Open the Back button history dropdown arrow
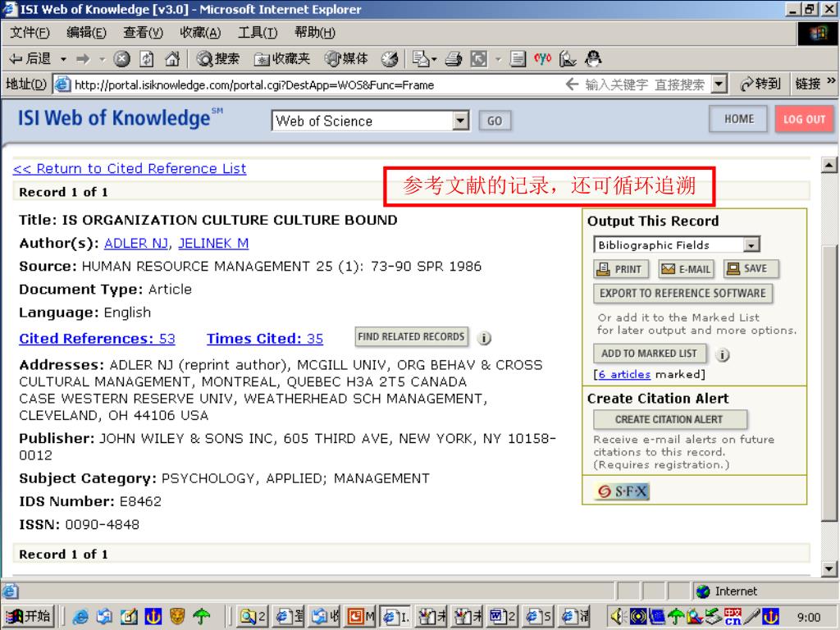The image size is (840, 630). coord(63,59)
